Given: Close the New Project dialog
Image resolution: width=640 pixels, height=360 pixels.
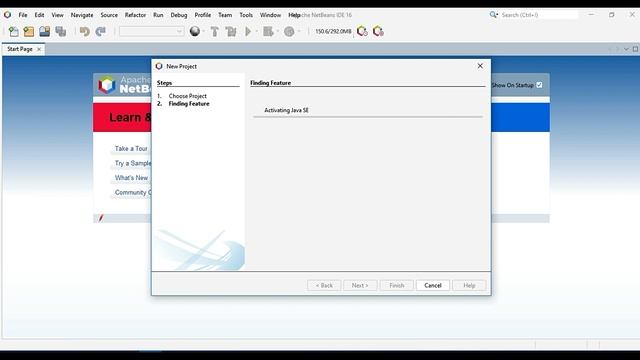Looking at the screenshot, I should pos(480,66).
